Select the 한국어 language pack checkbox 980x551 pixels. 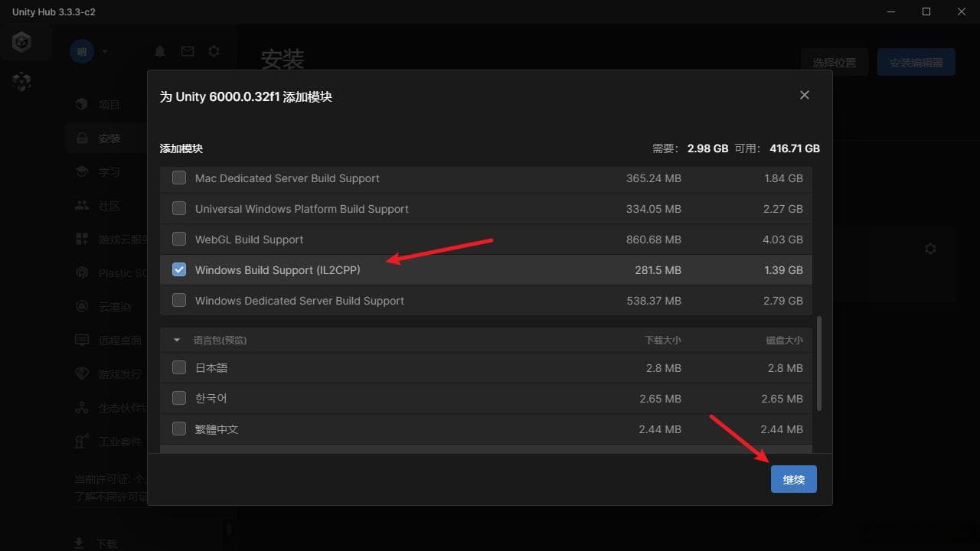click(179, 398)
